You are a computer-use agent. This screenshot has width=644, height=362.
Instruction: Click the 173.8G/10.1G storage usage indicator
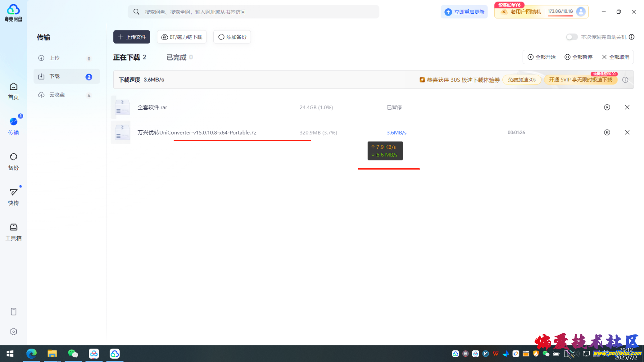tap(561, 11)
